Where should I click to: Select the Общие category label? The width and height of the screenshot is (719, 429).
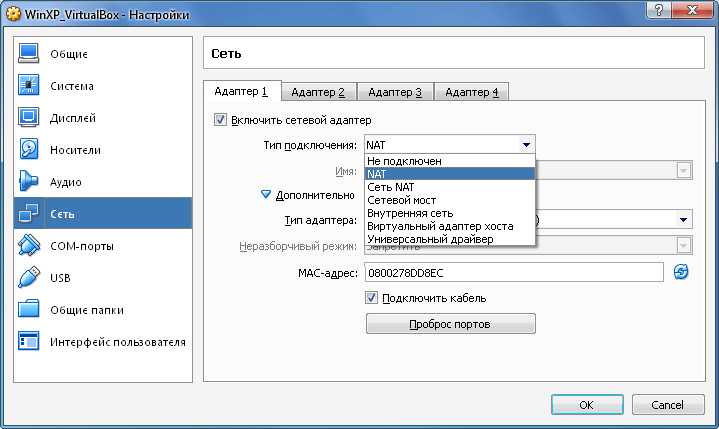pos(69,54)
